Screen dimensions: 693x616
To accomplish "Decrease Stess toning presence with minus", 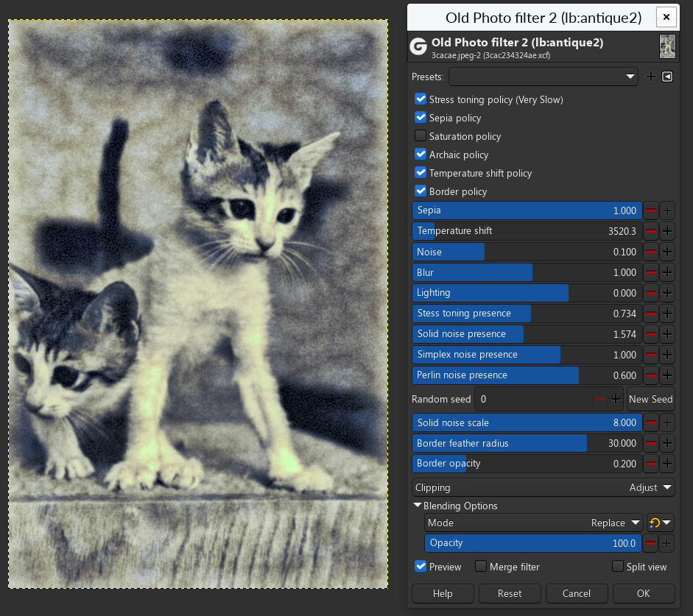I will 651,314.
